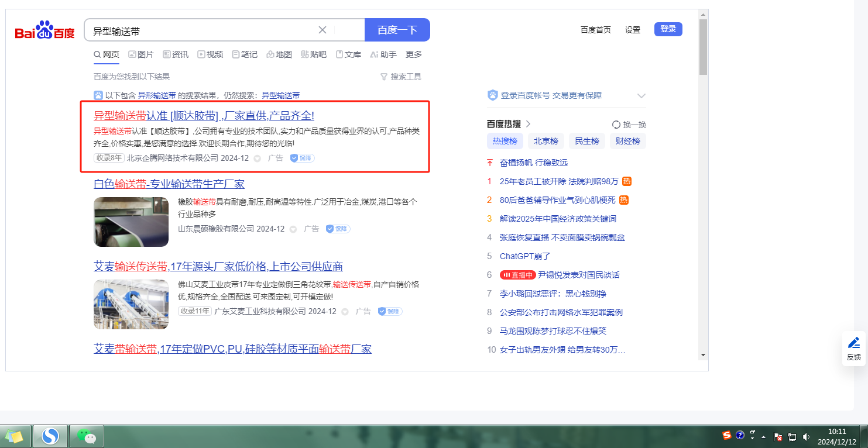The width and height of the screenshot is (868, 448).
Task: Open the 搜索工具 filter options
Action: [401, 77]
